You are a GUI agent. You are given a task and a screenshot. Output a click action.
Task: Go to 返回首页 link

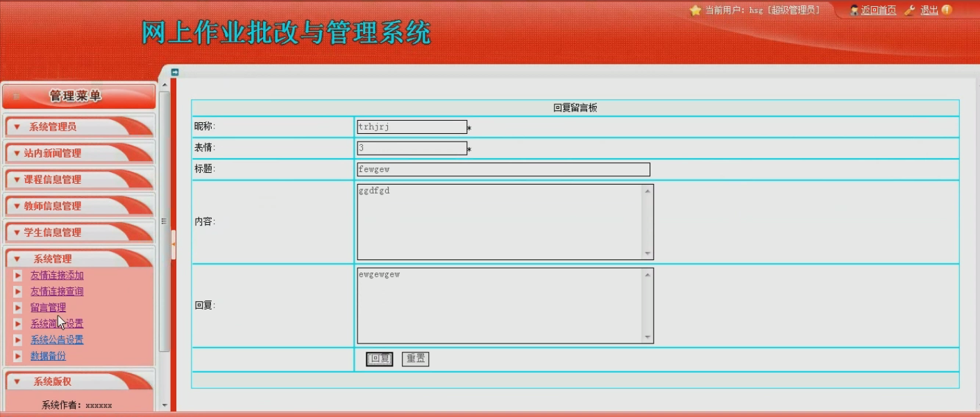pyautogui.click(x=879, y=10)
